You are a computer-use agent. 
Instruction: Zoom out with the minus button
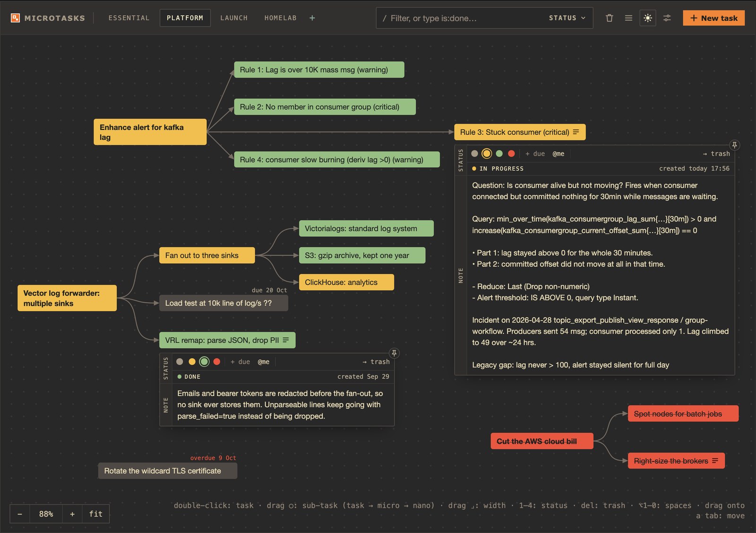tap(20, 514)
